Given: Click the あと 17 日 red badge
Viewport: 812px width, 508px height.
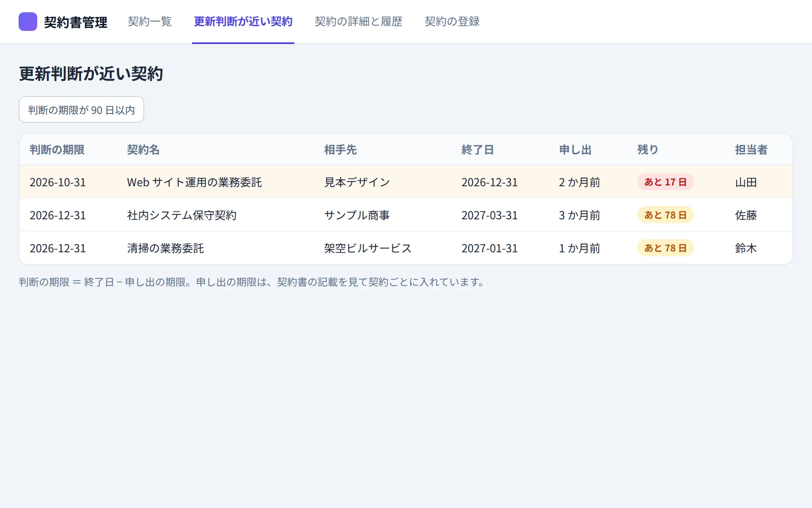Looking at the screenshot, I should pos(666,182).
